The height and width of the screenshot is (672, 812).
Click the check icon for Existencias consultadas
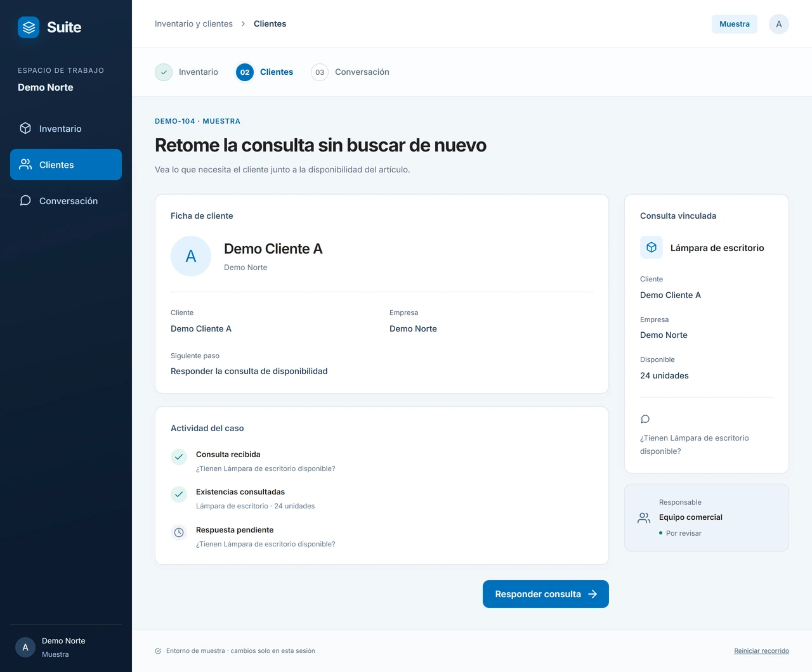click(179, 494)
